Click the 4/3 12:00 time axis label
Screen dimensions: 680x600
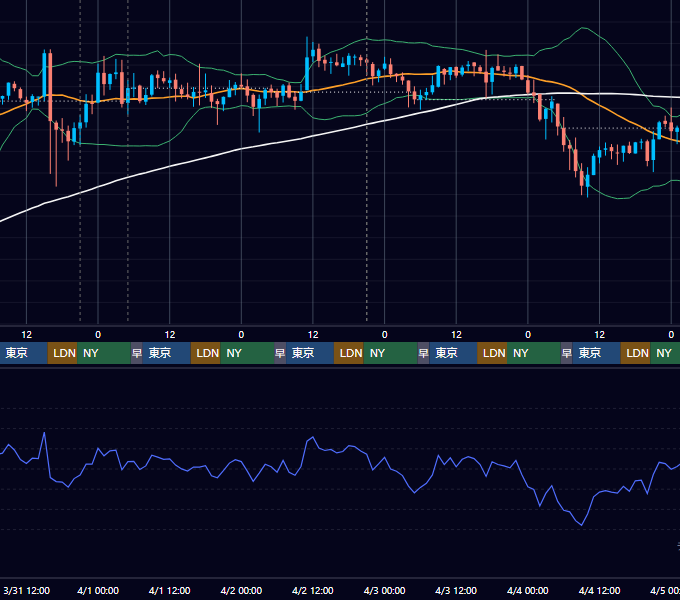(x=456, y=590)
